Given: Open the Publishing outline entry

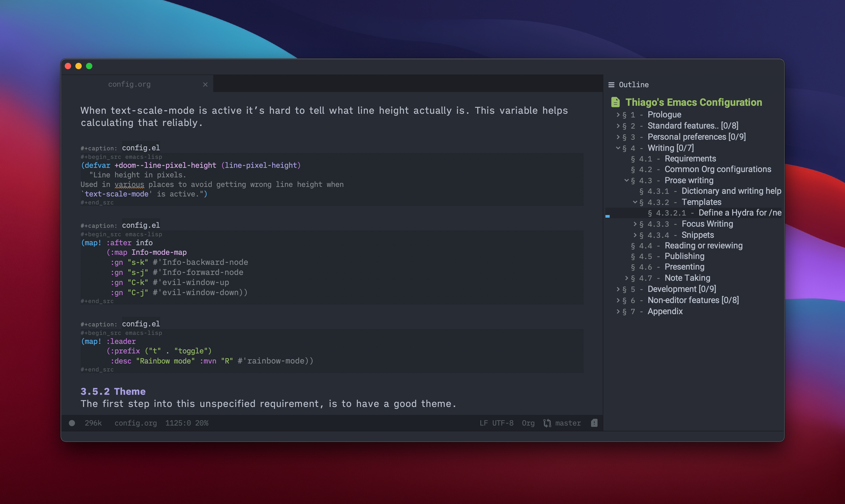Looking at the screenshot, I should coord(684,256).
